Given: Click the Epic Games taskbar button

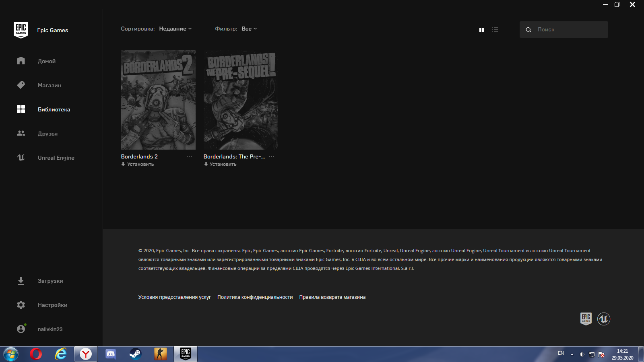Looking at the screenshot, I should click(186, 354).
